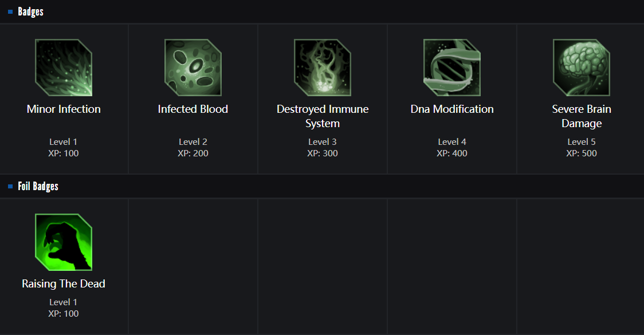Select the Destroyed Immune System title text

[323, 116]
